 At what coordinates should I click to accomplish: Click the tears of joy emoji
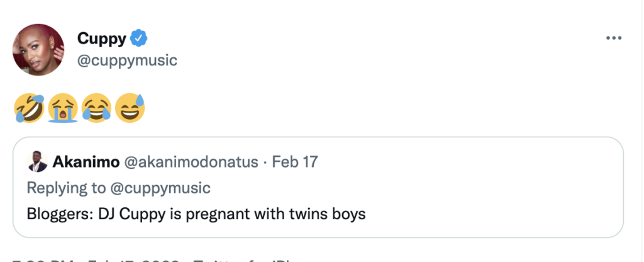[96, 109]
